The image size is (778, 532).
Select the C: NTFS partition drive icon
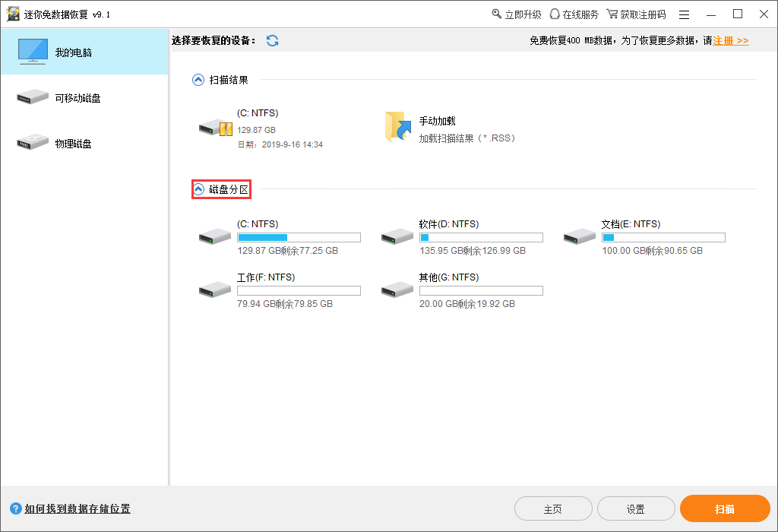215,236
